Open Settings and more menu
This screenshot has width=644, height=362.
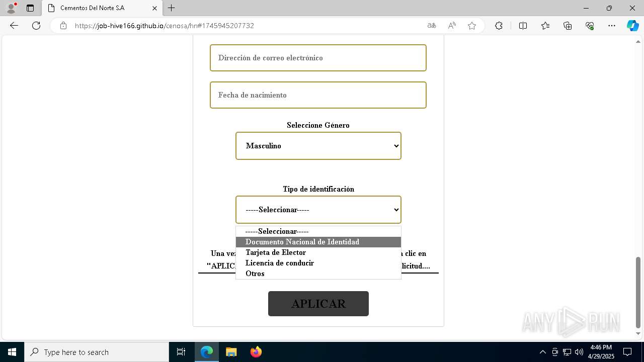(612, 26)
